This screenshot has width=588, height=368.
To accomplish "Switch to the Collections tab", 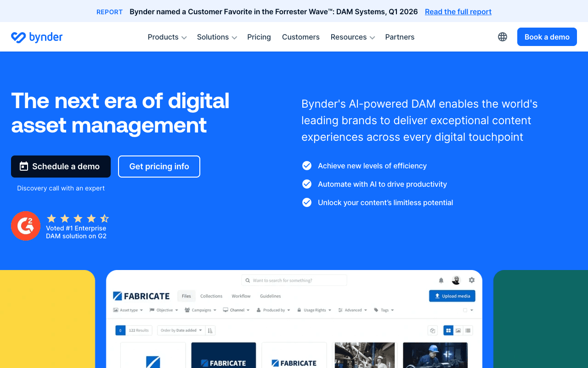I will pos(211,296).
